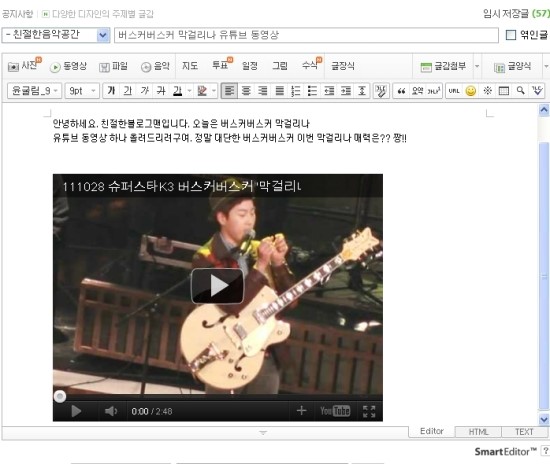Enter fullscreen mode in video player
This screenshot has width=550, height=464.
[369, 411]
